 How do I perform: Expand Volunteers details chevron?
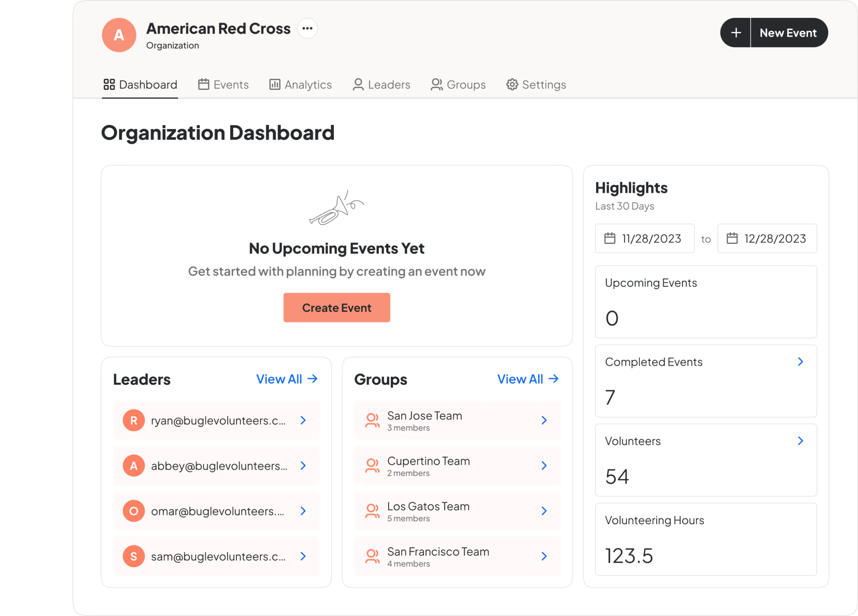coord(801,441)
